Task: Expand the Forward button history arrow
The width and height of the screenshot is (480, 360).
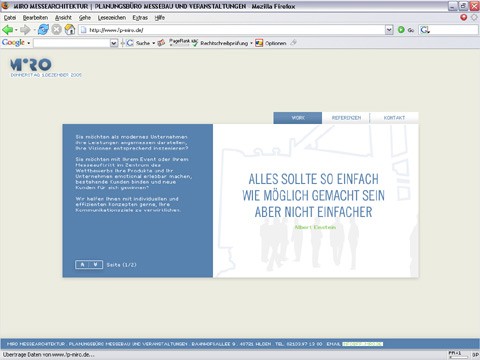Action: coord(34,30)
